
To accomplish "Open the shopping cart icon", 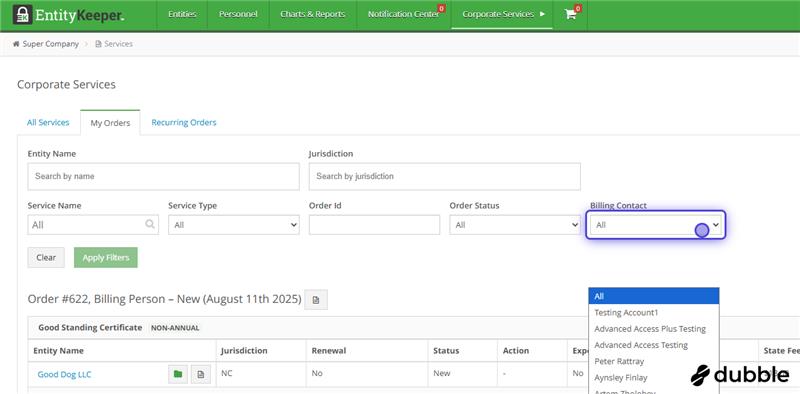I will 570,14.
